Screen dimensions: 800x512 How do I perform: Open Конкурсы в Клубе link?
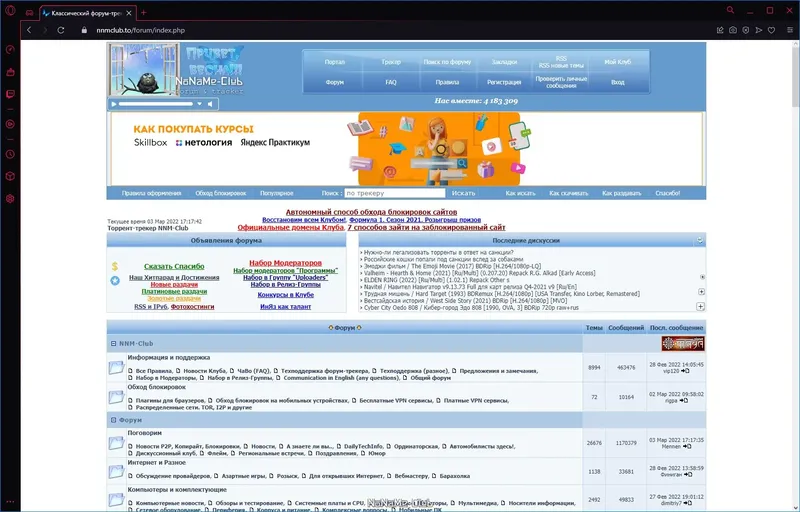[285, 295]
